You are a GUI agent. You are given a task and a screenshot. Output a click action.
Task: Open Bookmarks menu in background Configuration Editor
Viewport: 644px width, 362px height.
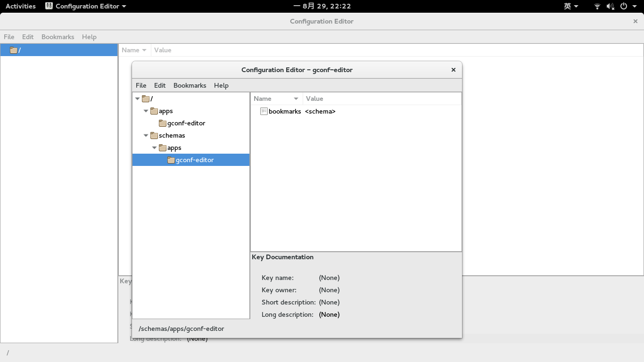tap(58, 37)
